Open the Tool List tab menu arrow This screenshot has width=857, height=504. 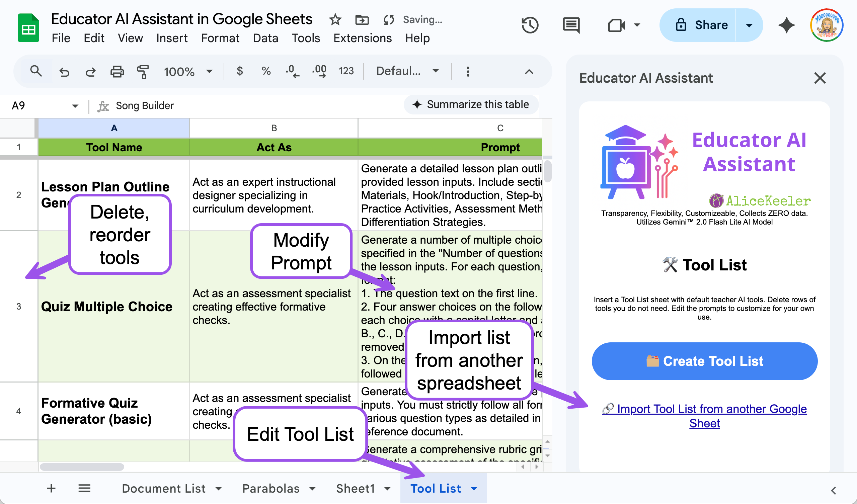coord(474,489)
